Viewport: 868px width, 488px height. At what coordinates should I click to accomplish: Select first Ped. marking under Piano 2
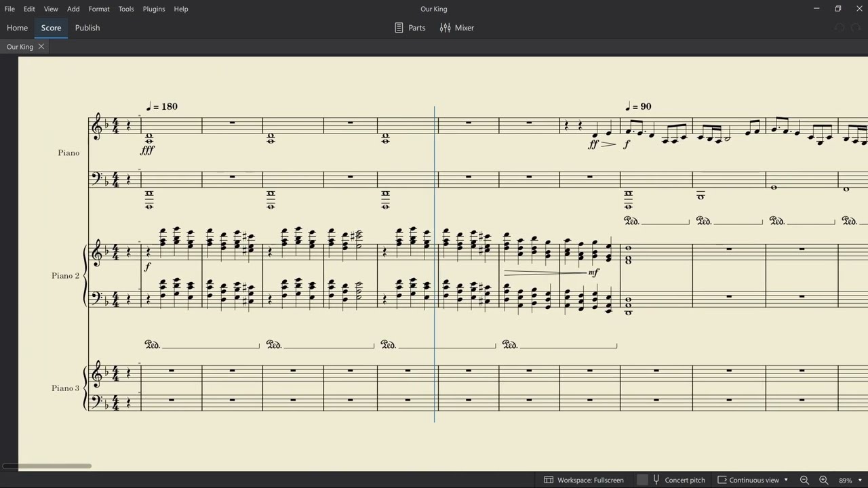(x=153, y=345)
